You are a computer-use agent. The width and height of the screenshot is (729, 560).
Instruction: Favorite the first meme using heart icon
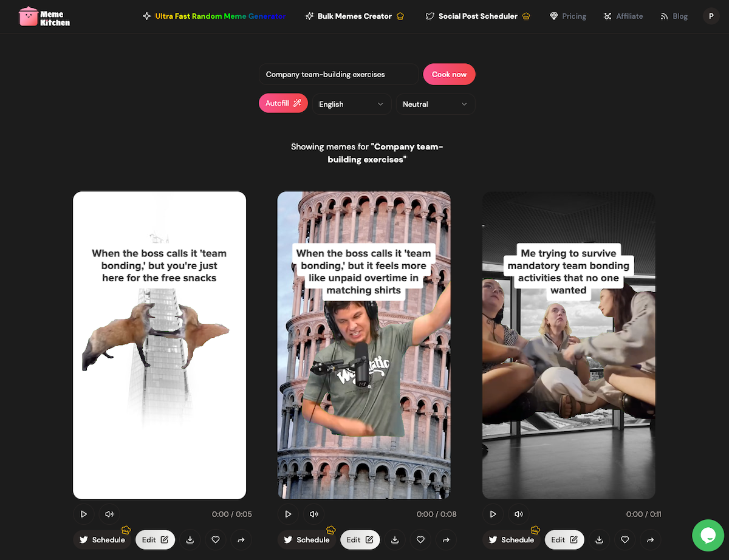216,539
